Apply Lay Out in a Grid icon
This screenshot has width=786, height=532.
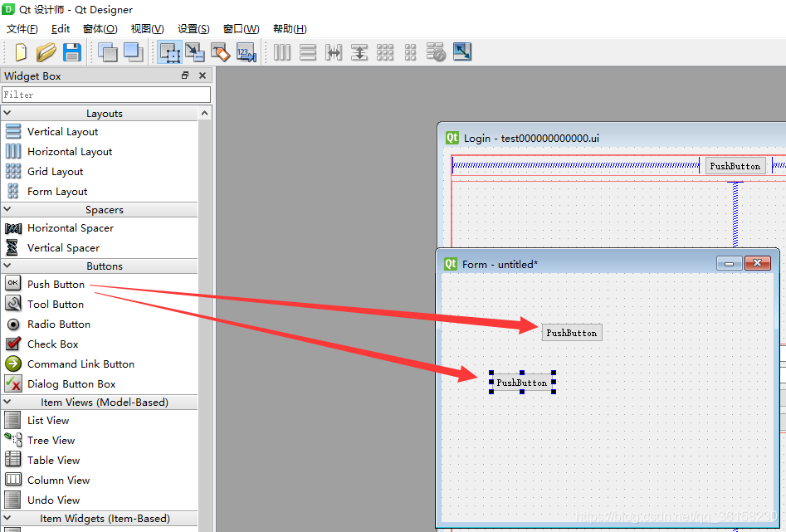[x=385, y=52]
